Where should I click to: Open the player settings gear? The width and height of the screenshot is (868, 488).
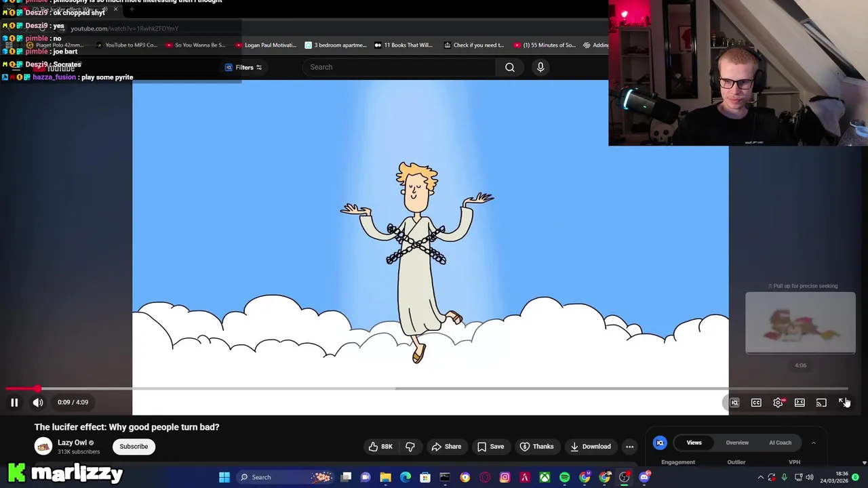click(778, 403)
